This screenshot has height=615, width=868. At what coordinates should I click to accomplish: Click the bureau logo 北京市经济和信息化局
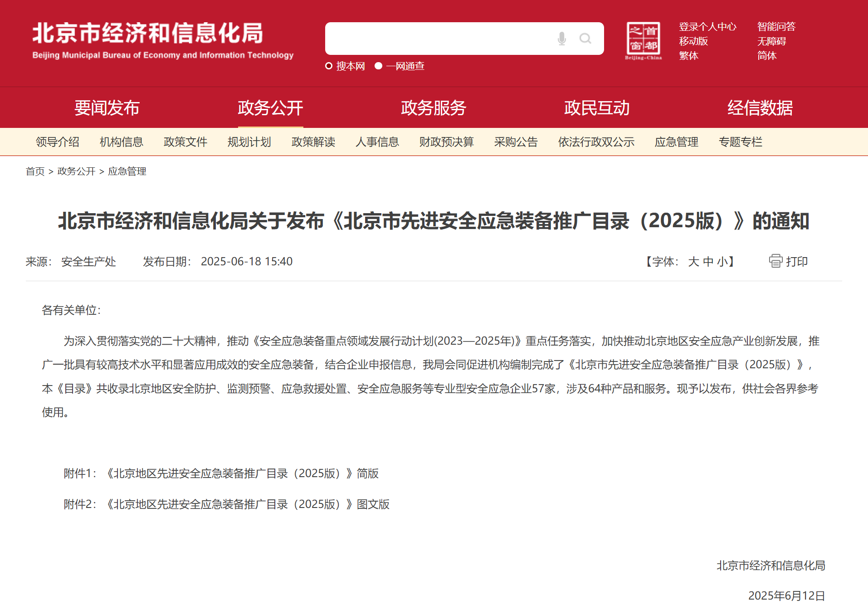click(163, 41)
